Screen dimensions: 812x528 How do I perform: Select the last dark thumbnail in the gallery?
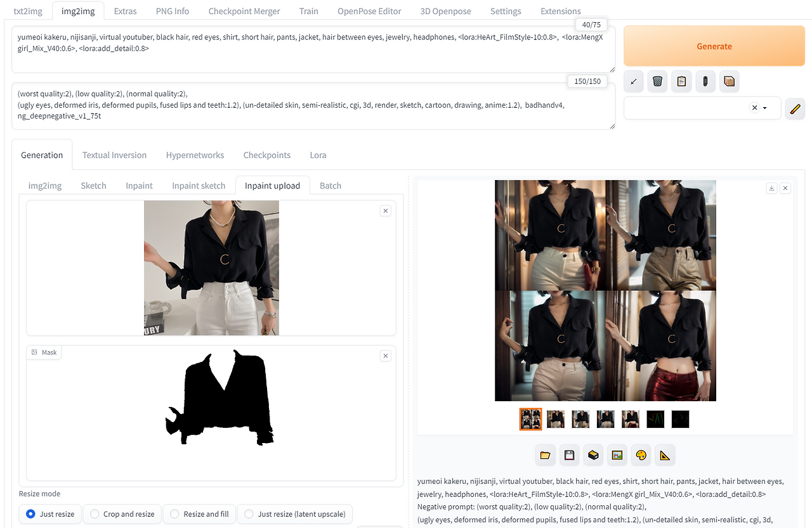[680, 419]
